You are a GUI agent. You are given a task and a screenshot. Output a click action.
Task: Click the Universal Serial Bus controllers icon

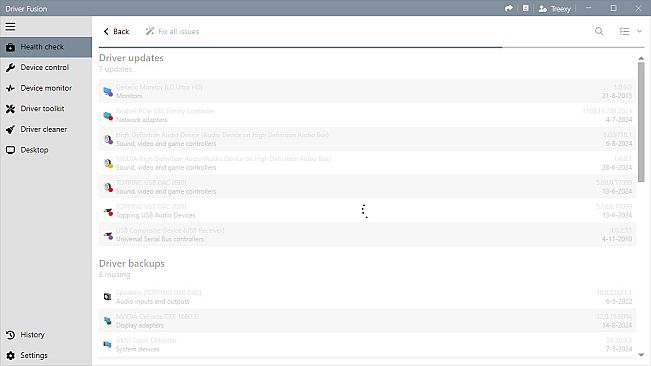[108, 235]
